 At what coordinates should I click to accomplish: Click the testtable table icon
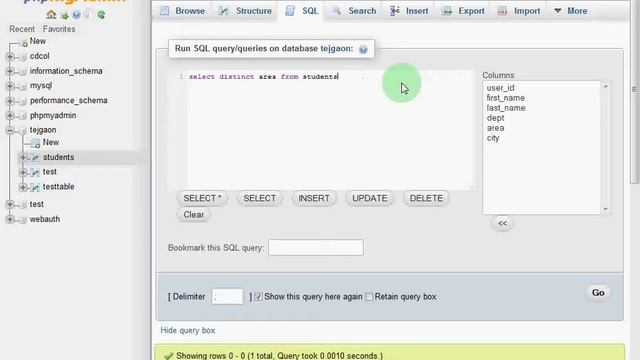[x=35, y=187]
